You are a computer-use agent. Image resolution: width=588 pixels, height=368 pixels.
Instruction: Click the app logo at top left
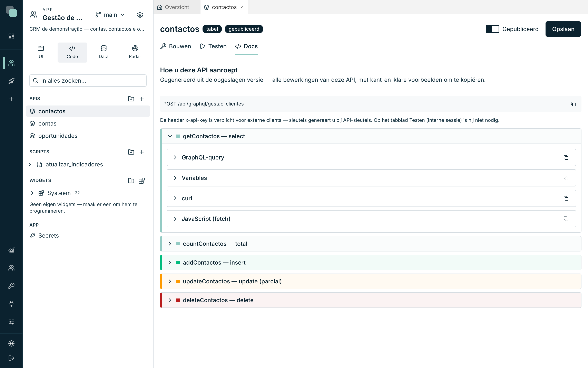11,11
